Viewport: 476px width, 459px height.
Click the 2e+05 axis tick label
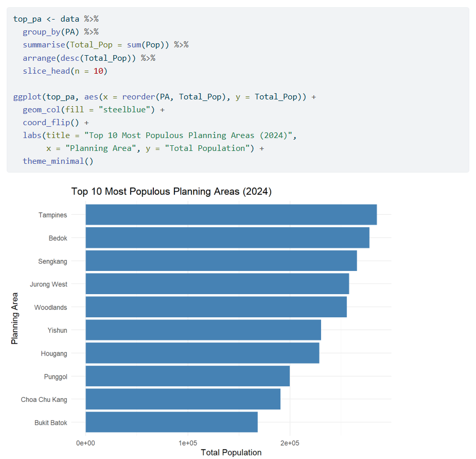[x=290, y=443]
